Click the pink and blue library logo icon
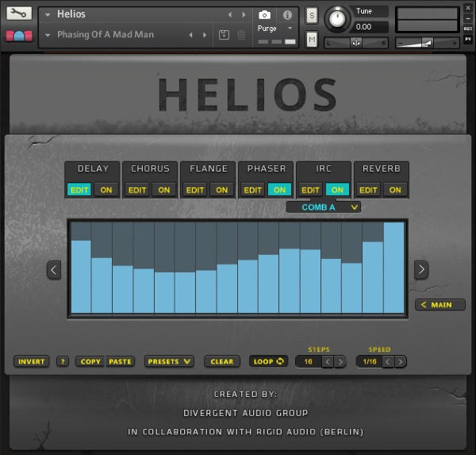This screenshot has width=476, height=455. pyautogui.click(x=19, y=36)
